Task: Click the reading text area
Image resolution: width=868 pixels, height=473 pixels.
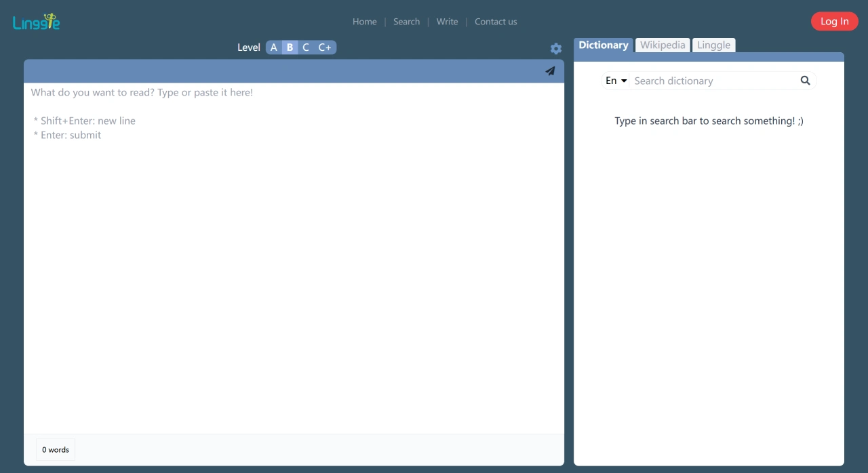Action: coord(294,258)
